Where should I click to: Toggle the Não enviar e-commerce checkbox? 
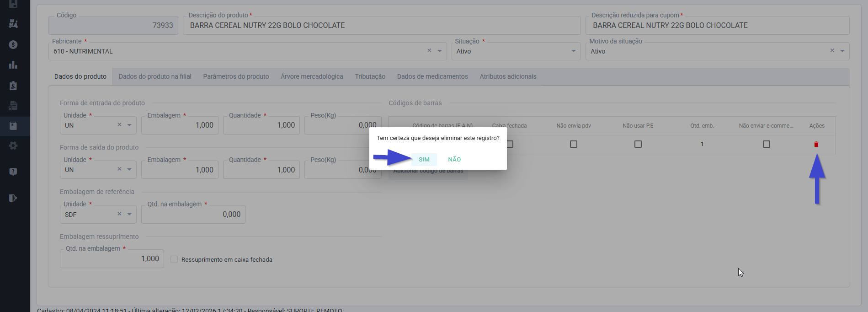tap(767, 144)
